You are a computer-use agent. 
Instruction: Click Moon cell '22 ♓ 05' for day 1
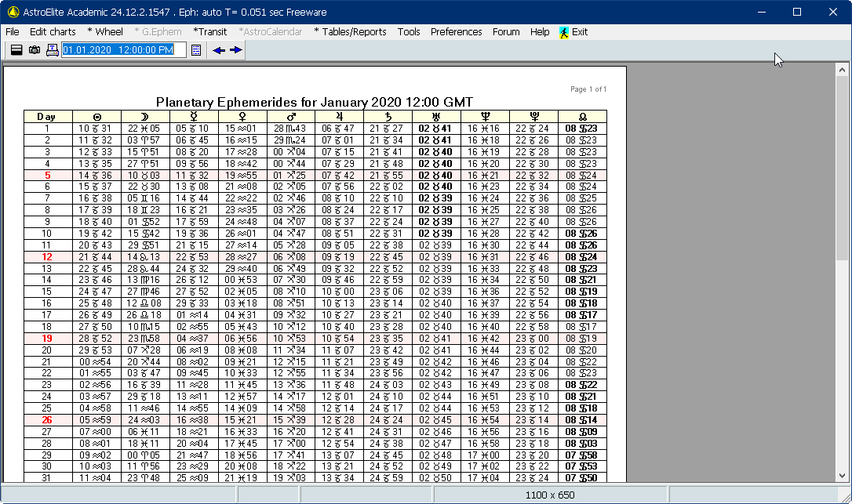tap(144, 129)
